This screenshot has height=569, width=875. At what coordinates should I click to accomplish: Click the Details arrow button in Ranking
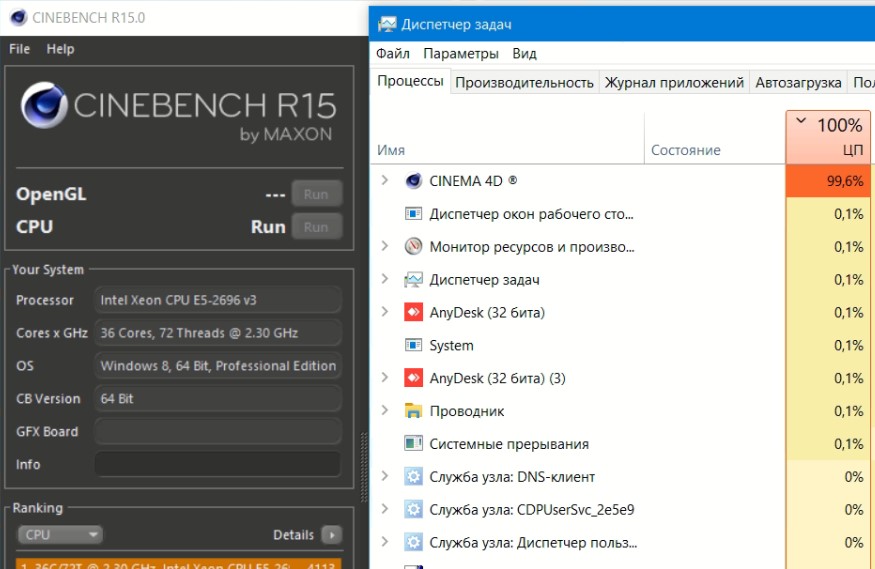click(332, 535)
